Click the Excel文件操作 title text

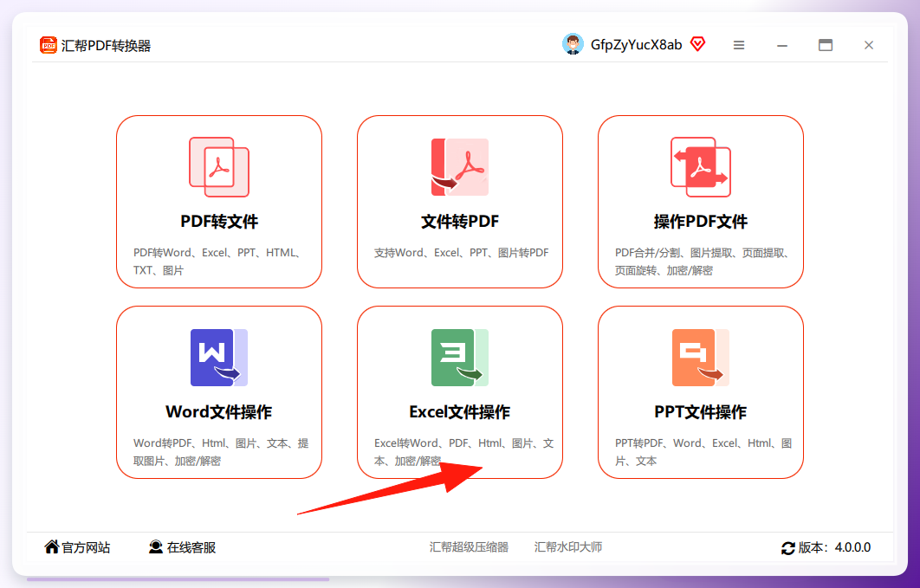tap(460, 412)
